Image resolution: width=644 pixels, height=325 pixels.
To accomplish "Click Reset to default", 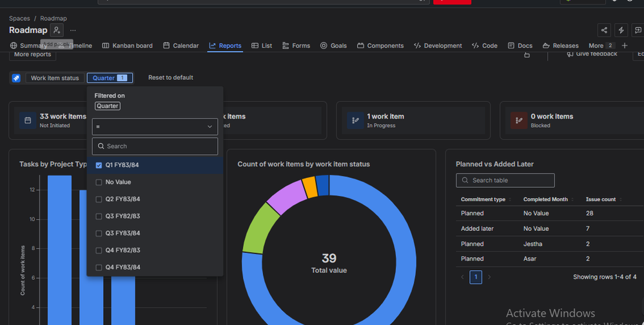I will [171, 77].
